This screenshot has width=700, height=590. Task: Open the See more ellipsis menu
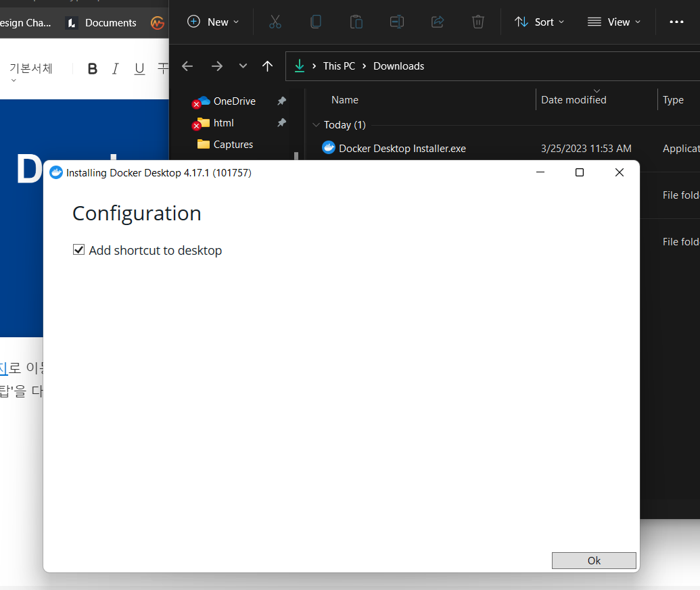[676, 22]
